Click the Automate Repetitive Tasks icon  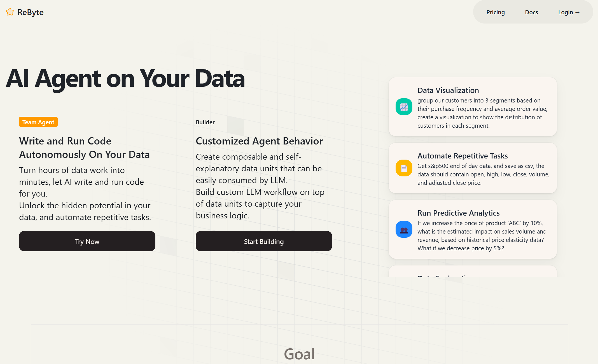(x=405, y=168)
